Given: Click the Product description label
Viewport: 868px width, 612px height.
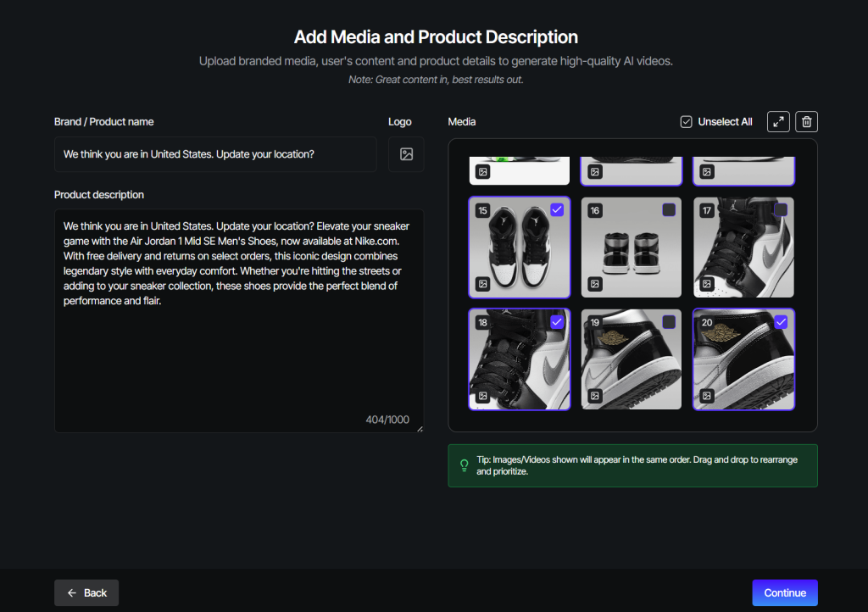Looking at the screenshot, I should point(99,195).
